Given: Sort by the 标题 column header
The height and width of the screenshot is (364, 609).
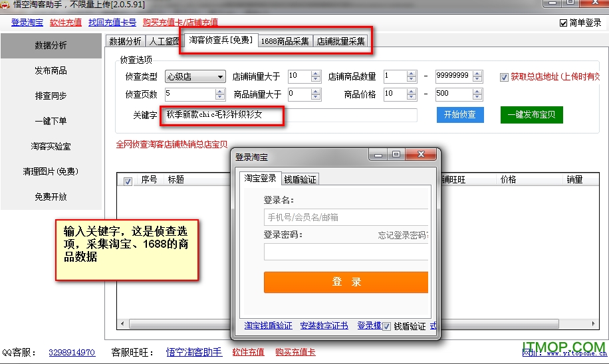Looking at the screenshot, I should click(176, 179).
